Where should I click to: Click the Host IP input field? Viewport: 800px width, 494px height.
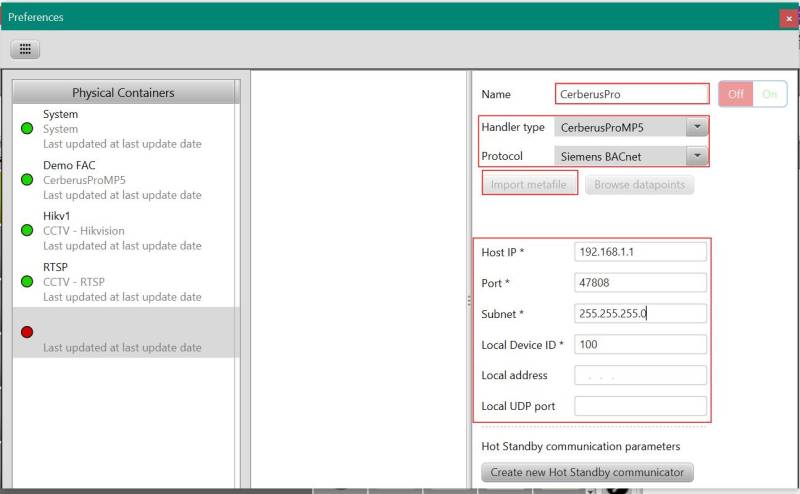click(x=640, y=252)
